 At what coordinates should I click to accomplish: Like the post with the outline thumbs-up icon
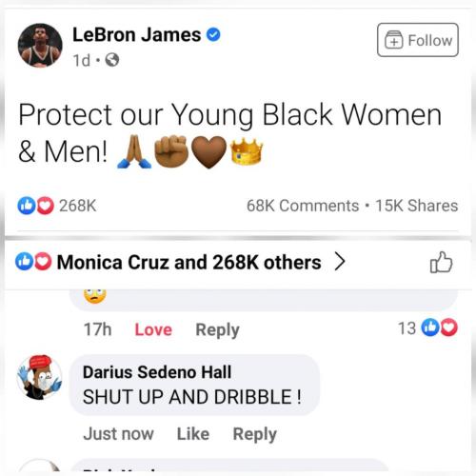441,262
